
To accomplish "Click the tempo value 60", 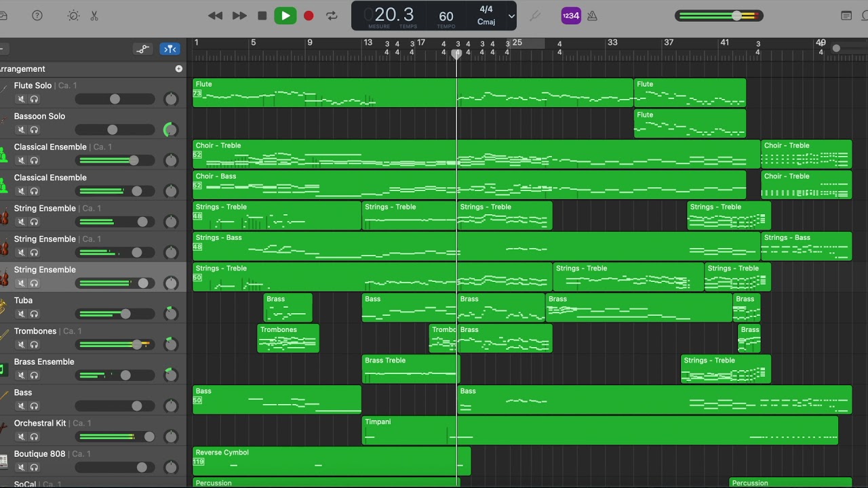I will [x=446, y=16].
